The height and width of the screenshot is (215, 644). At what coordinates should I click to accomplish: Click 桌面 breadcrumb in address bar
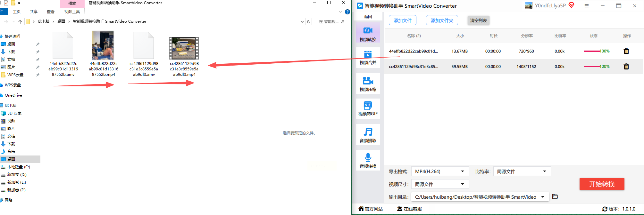coord(61,21)
